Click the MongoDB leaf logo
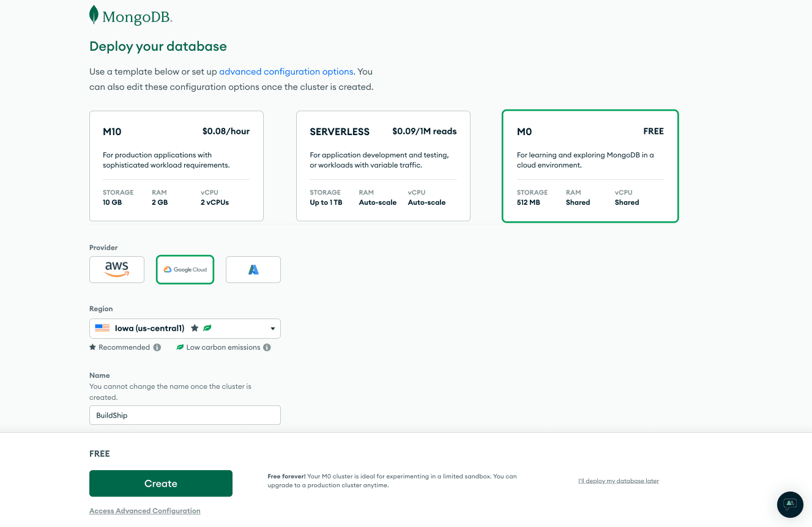 click(93, 15)
